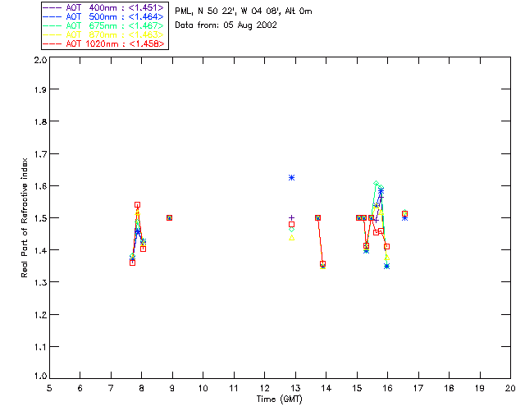The width and height of the screenshot is (525, 420).
Task: Select the overlapping data point near time 9
Action: [170, 217]
